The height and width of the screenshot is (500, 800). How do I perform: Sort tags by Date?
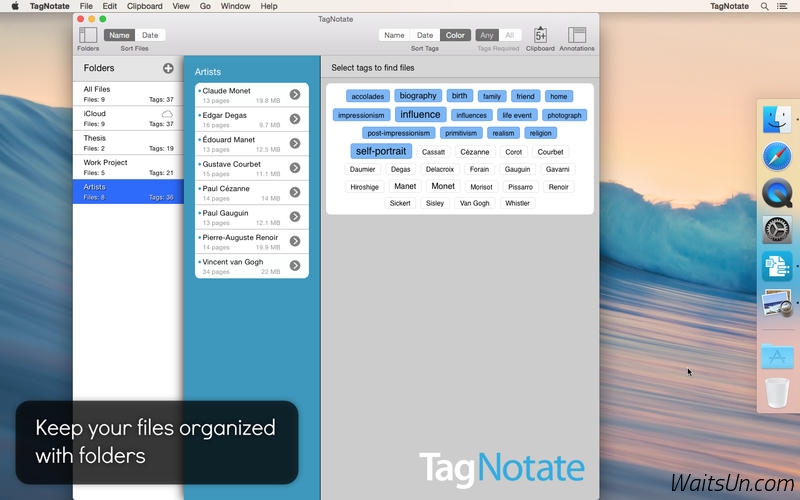pos(425,35)
